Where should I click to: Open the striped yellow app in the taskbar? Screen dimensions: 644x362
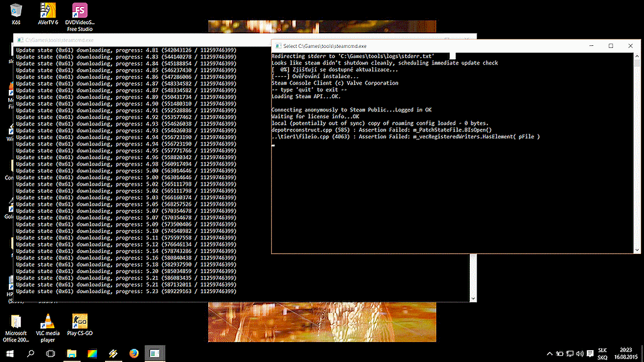[113, 353]
